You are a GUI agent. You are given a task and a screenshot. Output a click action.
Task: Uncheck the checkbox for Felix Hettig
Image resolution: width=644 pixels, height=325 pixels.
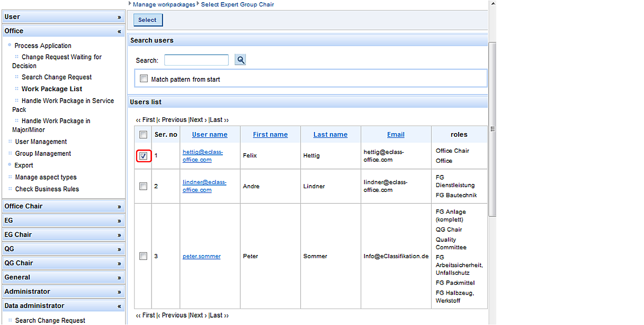(x=143, y=156)
